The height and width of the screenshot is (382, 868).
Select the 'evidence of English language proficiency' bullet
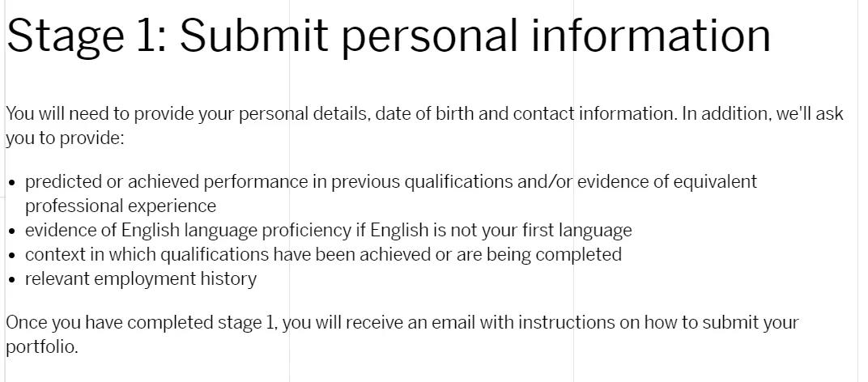328,230
